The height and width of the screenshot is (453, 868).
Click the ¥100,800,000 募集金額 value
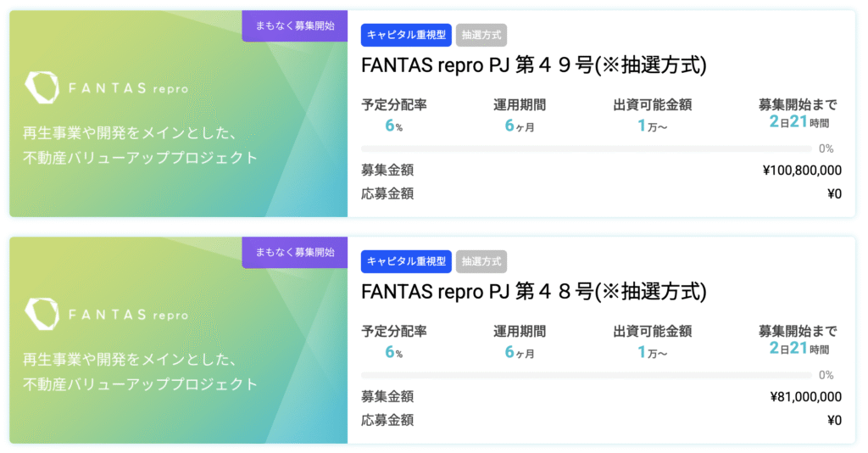coord(802,170)
